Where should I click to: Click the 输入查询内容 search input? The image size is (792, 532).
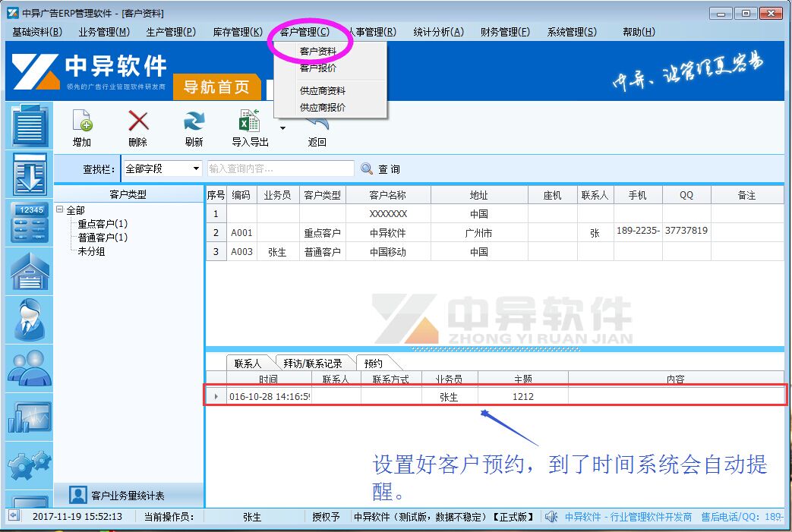pos(280,168)
